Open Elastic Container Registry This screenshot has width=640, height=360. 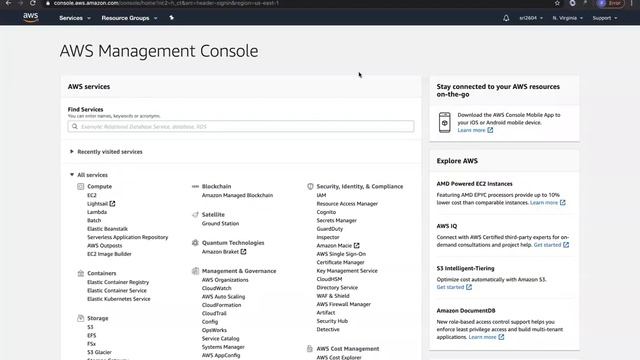click(x=118, y=282)
